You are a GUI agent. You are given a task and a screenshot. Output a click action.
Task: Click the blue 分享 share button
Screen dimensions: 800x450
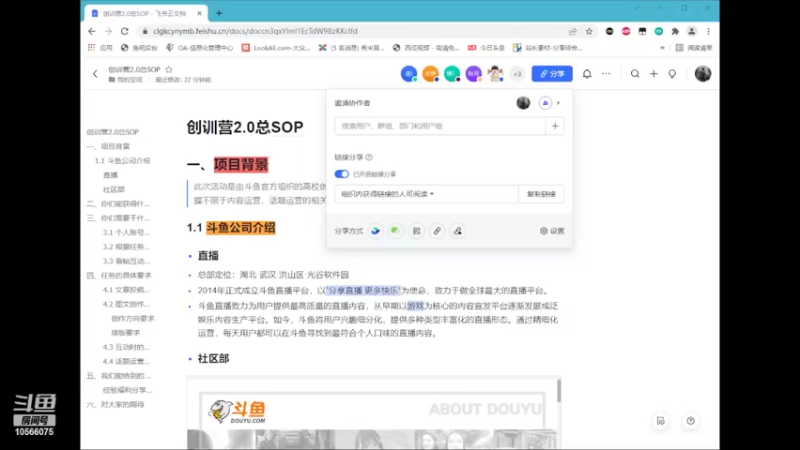(552, 74)
